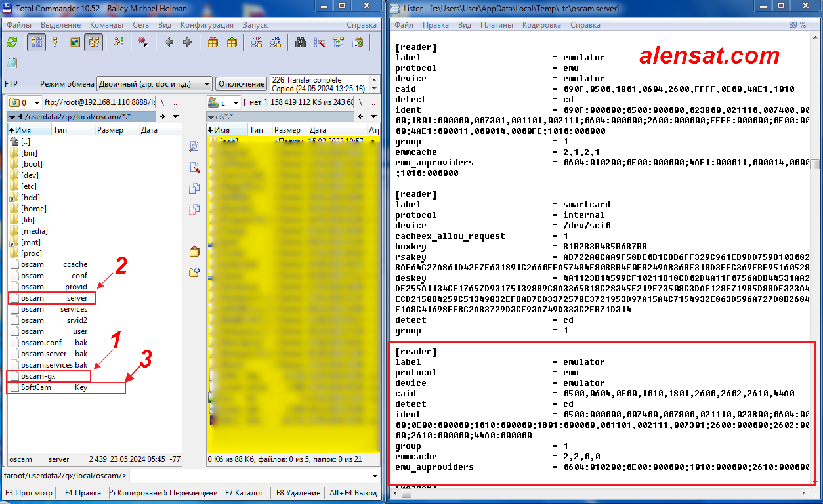Image resolution: width=823 pixels, height=504 pixels.
Task: Click Lister horizontal scrollbar thumb
Action: click(406, 493)
